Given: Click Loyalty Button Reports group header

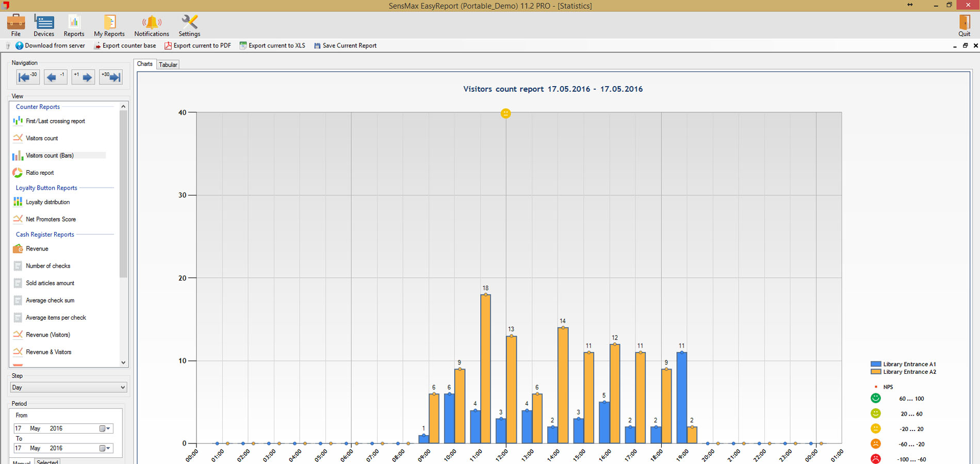Looking at the screenshot, I should [46, 188].
